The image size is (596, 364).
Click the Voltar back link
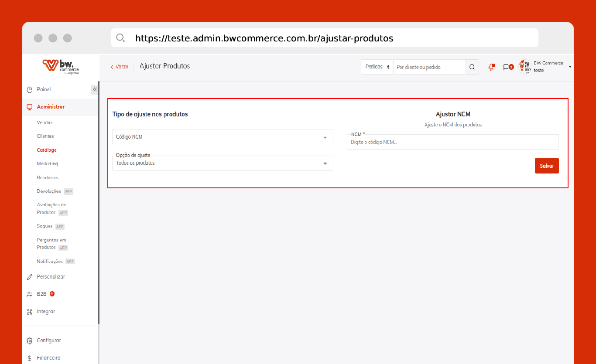tap(120, 67)
